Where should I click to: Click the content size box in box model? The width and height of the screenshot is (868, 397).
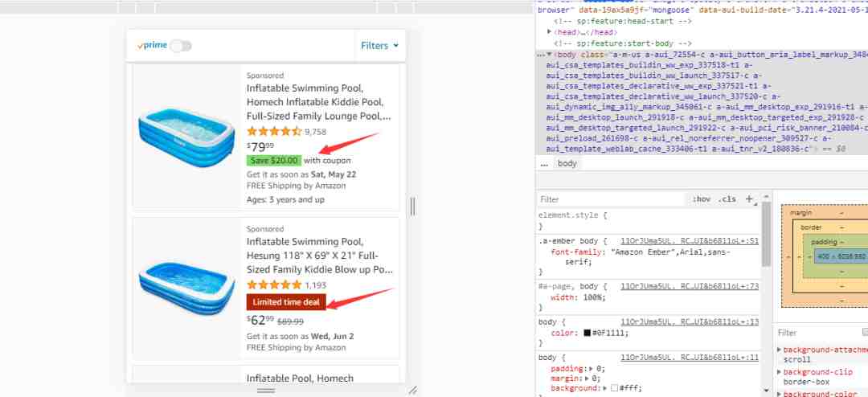[x=841, y=256]
